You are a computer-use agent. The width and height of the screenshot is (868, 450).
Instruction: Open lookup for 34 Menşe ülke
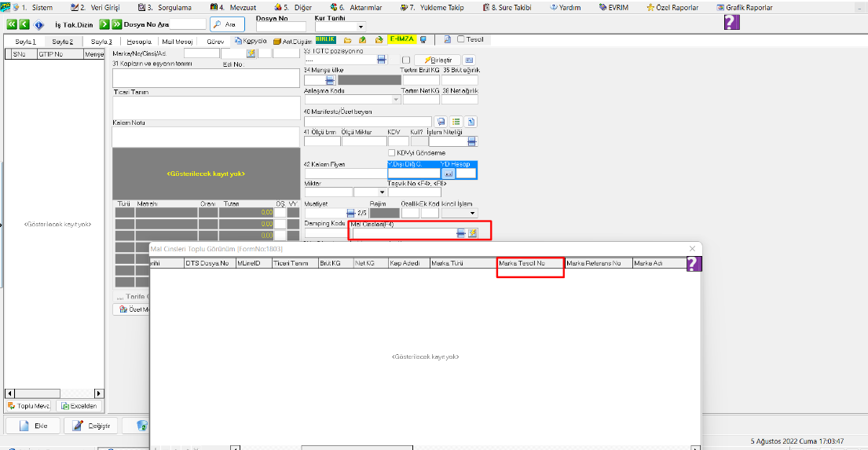click(331, 81)
